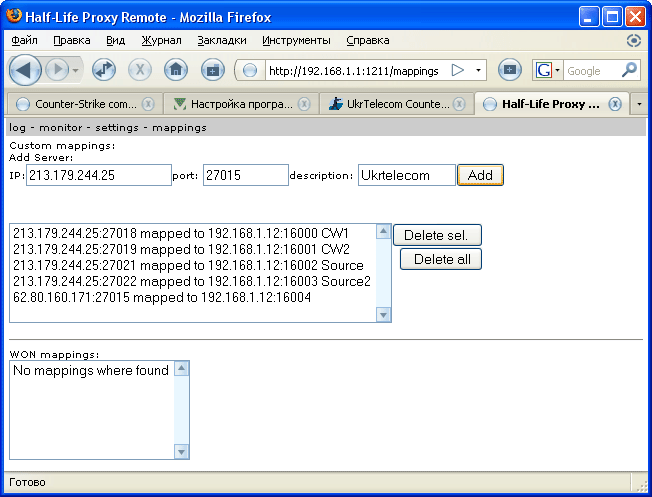Close the Half-Life Proxy tab

615,104
